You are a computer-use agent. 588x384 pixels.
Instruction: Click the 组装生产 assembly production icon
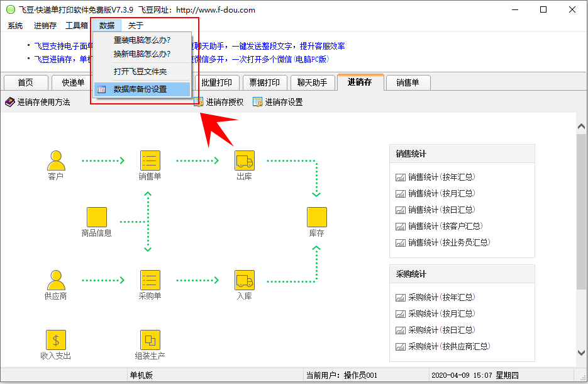pyautogui.click(x=150, y=340)
